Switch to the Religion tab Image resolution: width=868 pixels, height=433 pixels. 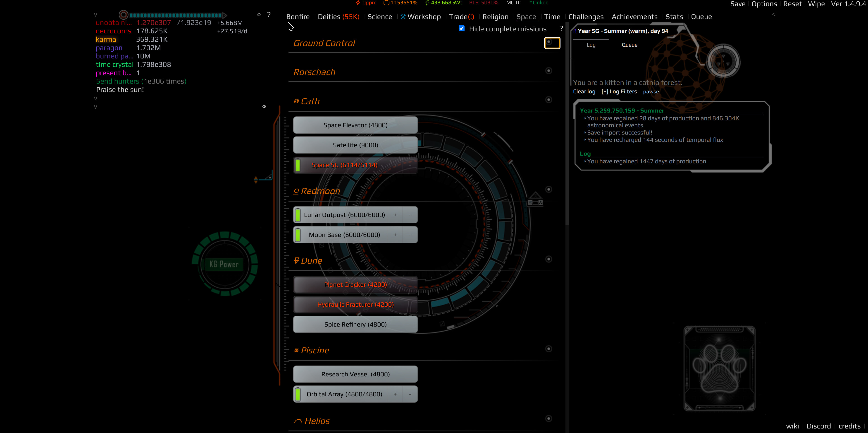point(495,17)
